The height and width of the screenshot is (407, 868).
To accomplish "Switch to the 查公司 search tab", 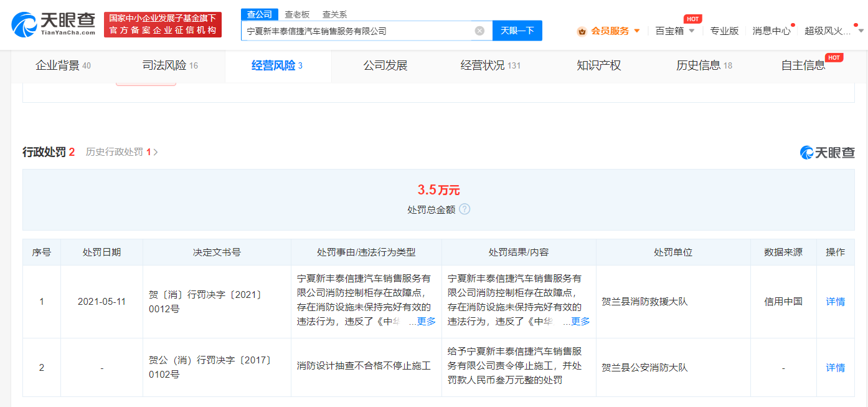I will click(x=260, y=14).
